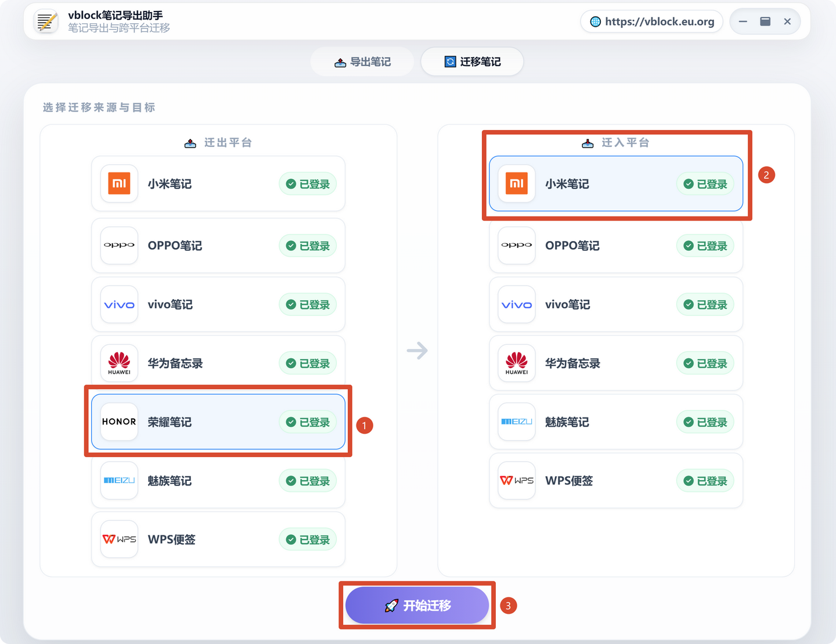The width and height of the screenshot is (836, 644).
Task: Maximize the vblock window
Action: coord(765,21)
